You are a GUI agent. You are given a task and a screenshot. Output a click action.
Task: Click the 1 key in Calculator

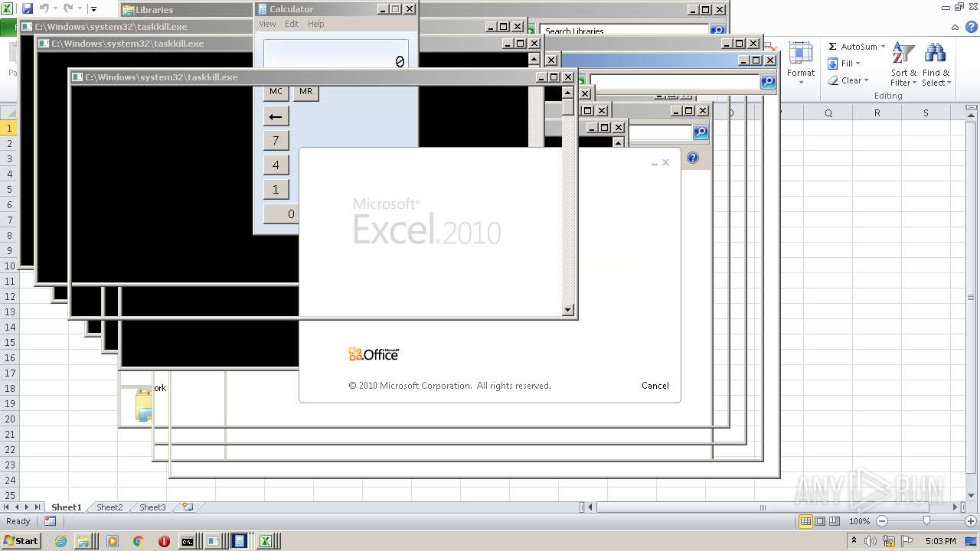[276, 189]
